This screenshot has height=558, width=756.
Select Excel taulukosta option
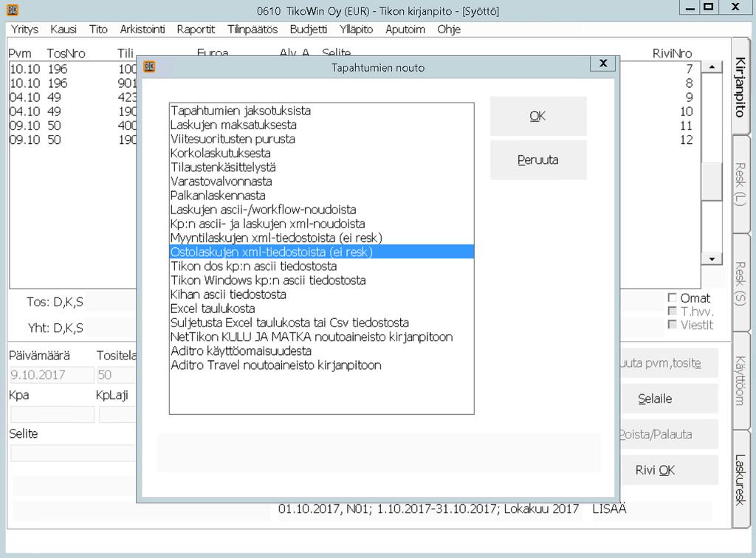point(322,309)
